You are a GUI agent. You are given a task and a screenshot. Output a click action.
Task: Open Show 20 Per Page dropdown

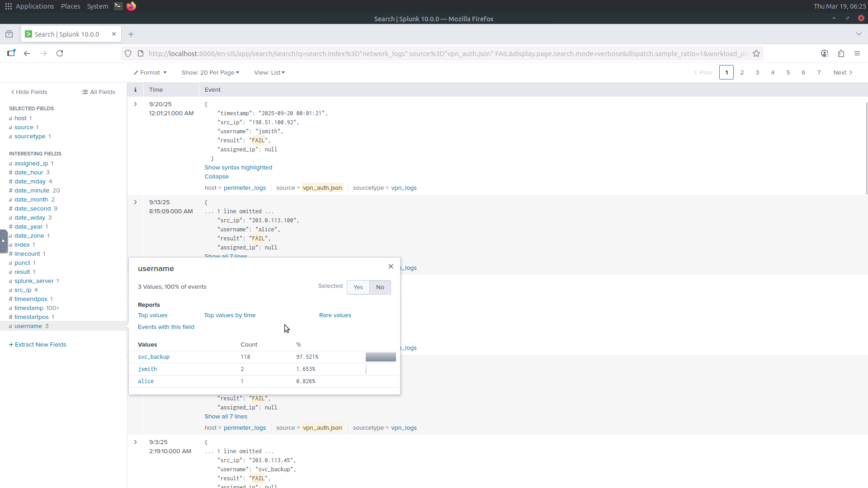[x=210, y=72]
